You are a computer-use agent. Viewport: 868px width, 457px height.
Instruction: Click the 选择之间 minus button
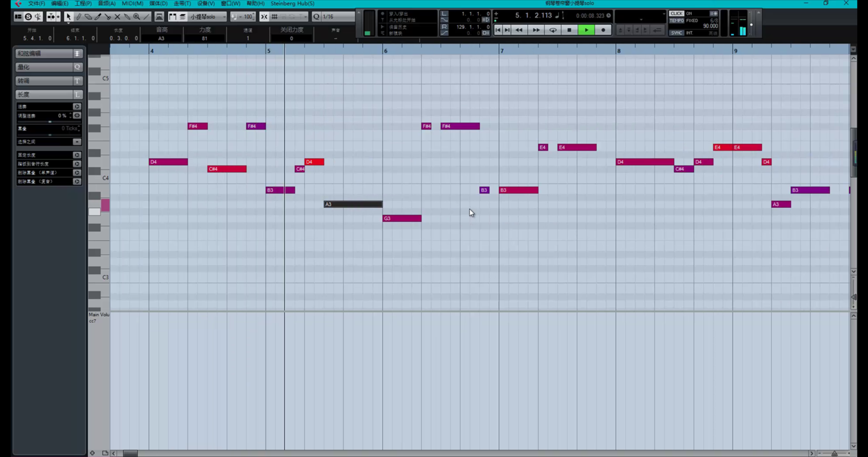point(77,142)
